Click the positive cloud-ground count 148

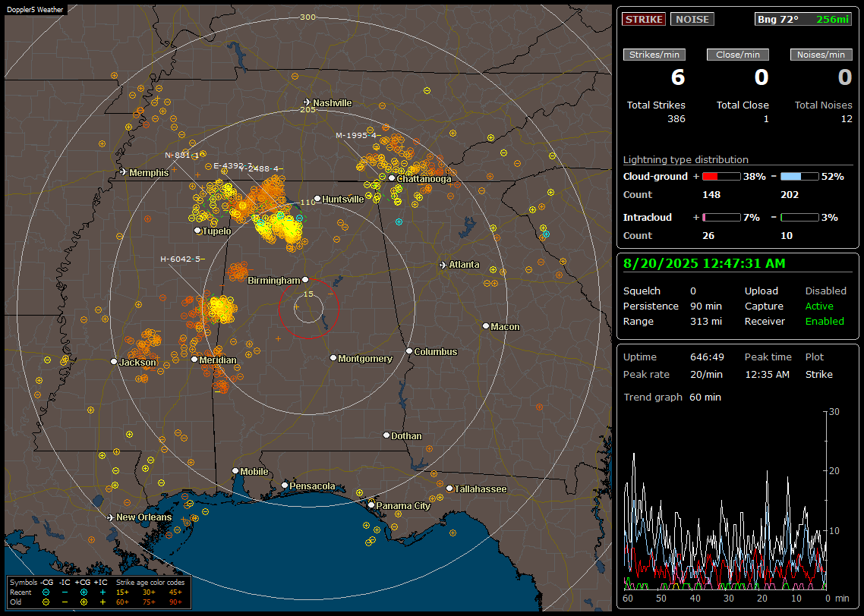click(711, 194)
